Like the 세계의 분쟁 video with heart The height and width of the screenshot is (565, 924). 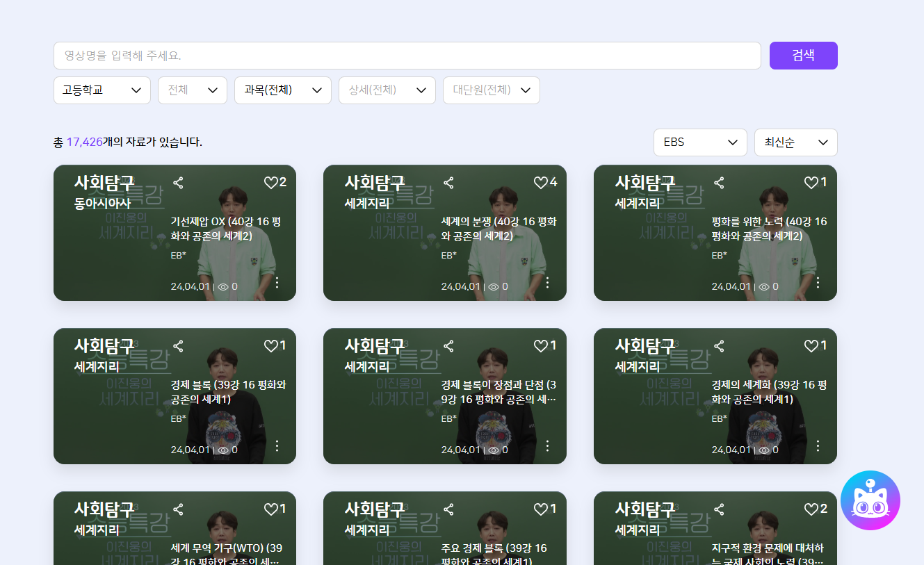[541, 183]
